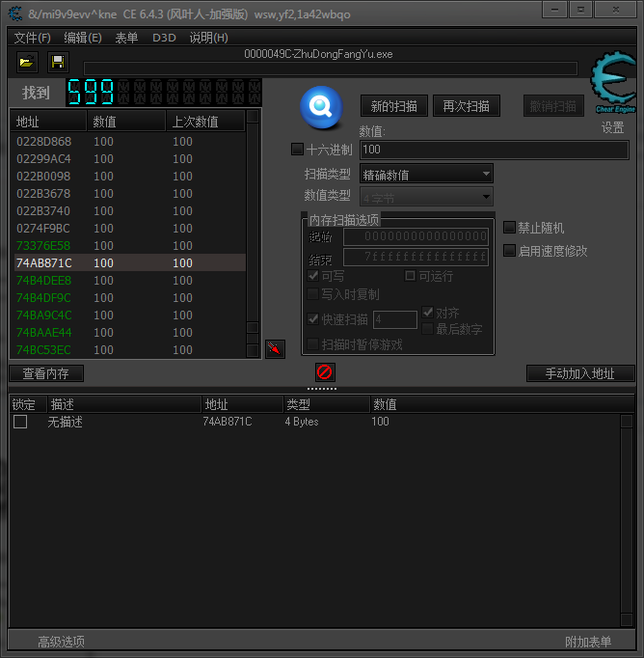Click the 撤销扫描 button
The width and height of the screenshot is (644, 658).
click(x=553, y=106)
